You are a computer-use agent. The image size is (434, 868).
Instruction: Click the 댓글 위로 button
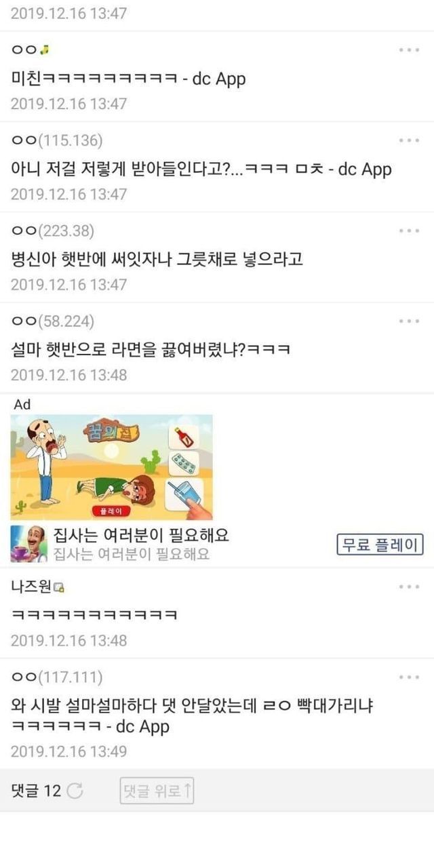(x=157, y=791)
